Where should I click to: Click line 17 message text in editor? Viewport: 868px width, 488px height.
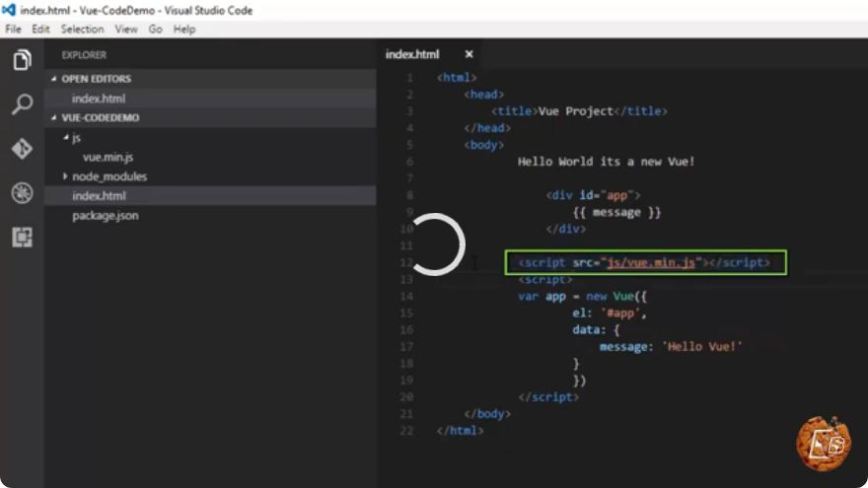click(x=625, y=347)
